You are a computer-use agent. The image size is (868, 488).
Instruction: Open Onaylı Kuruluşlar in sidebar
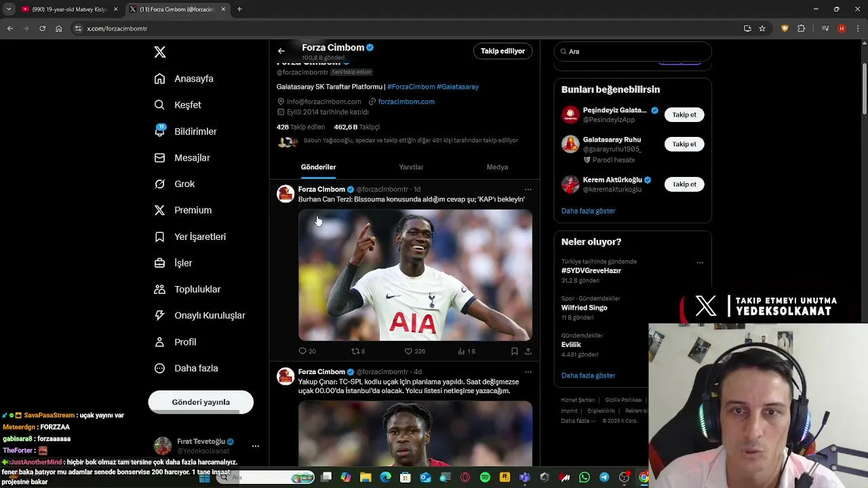tap(199, 316)
